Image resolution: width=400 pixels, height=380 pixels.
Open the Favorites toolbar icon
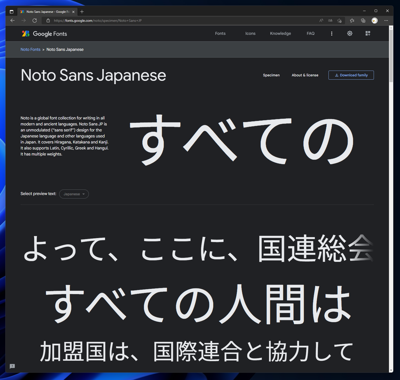coord(352,21)
